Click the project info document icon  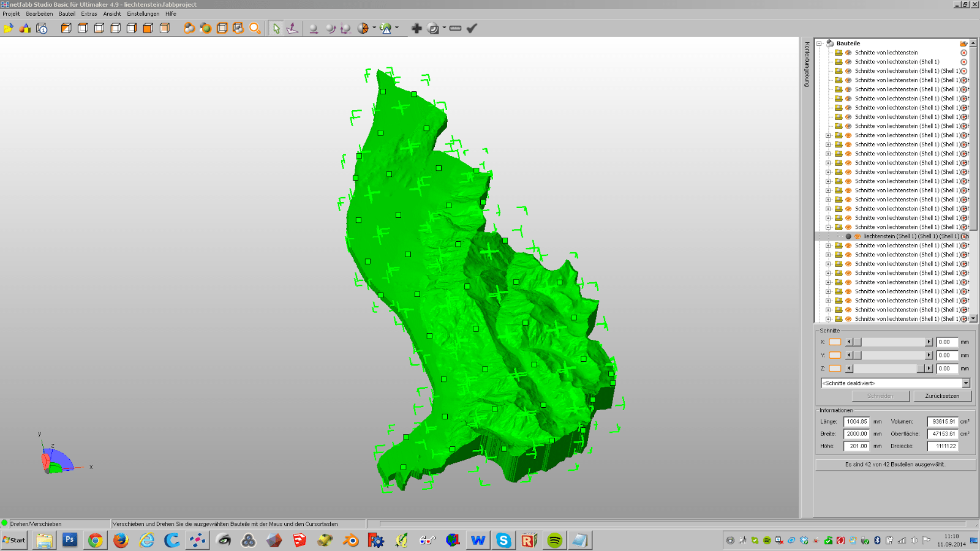coord(42,28)
